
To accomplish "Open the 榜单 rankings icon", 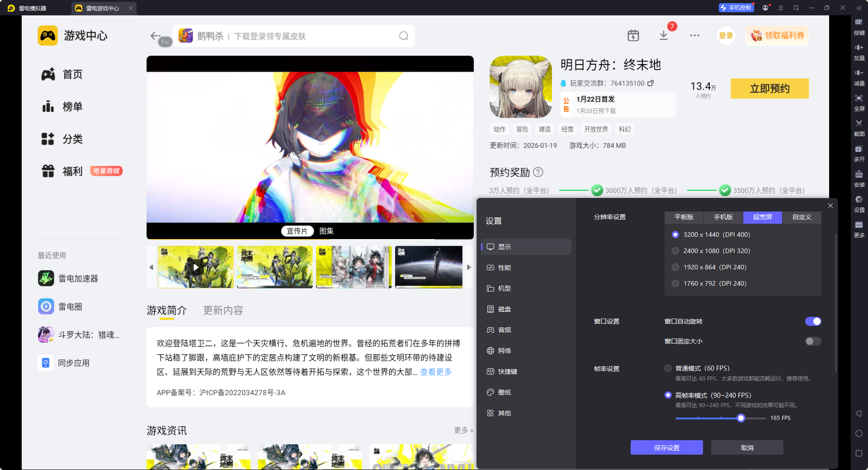I will pyautogui.click(x=48, y=107).
